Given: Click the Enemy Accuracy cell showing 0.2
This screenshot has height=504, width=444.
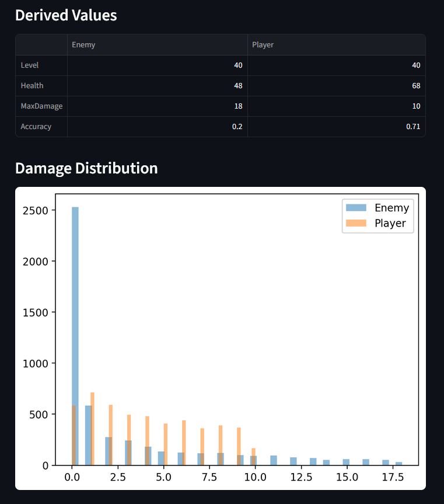Looking at the screenshot, I should pyautogui.click(x=157, y=127).
